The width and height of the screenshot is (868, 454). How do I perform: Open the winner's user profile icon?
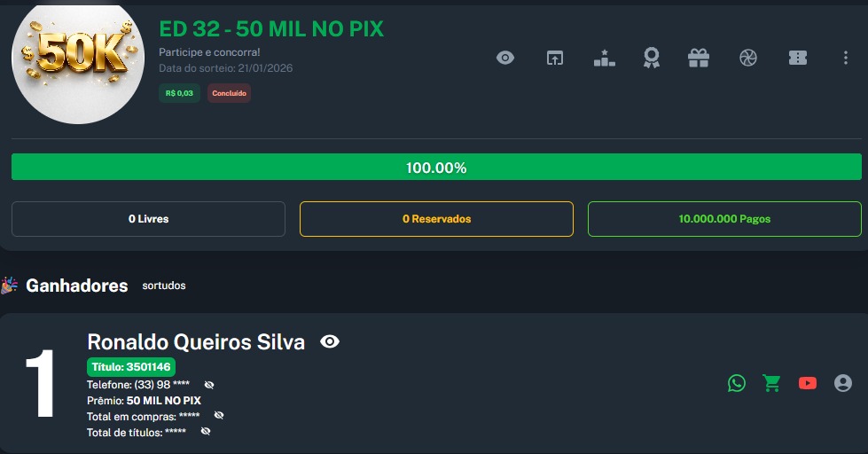843,383
